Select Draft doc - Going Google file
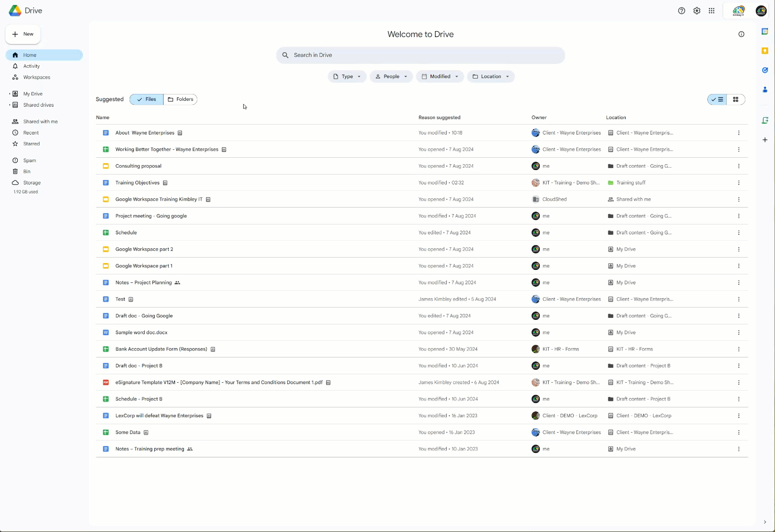The height and width of the screenshot is (532, 775). 422,316
